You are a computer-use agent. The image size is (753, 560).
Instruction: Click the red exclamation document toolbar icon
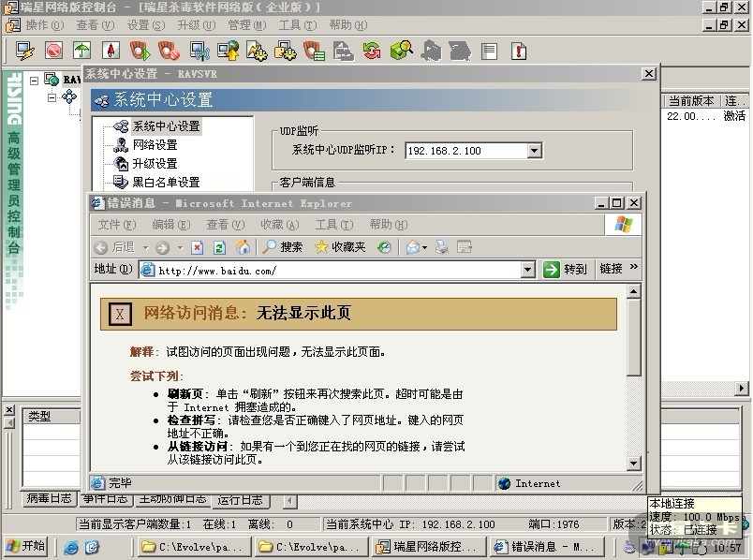click(x=519, y=51)
